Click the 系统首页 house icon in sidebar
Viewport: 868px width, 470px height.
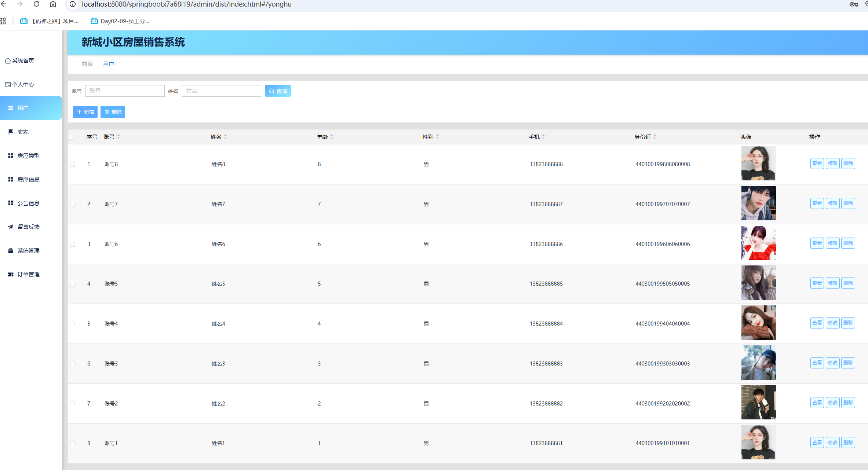click(x=8, y=61)
